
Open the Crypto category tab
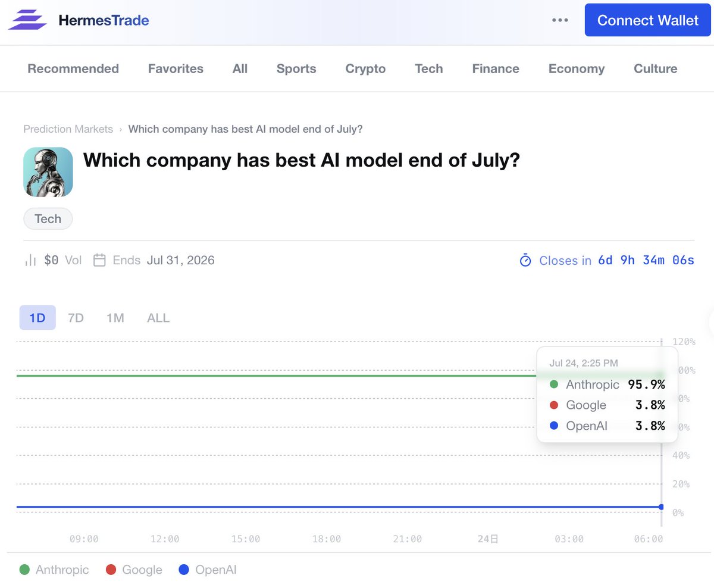365,68
